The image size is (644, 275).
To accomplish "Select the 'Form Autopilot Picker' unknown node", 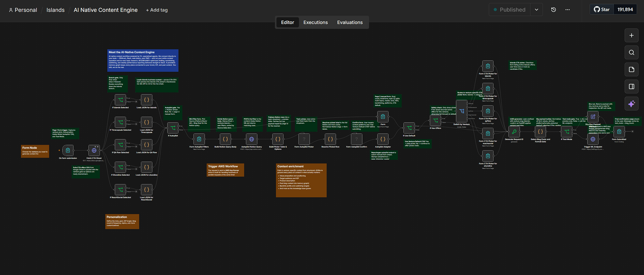I will 304,139.
